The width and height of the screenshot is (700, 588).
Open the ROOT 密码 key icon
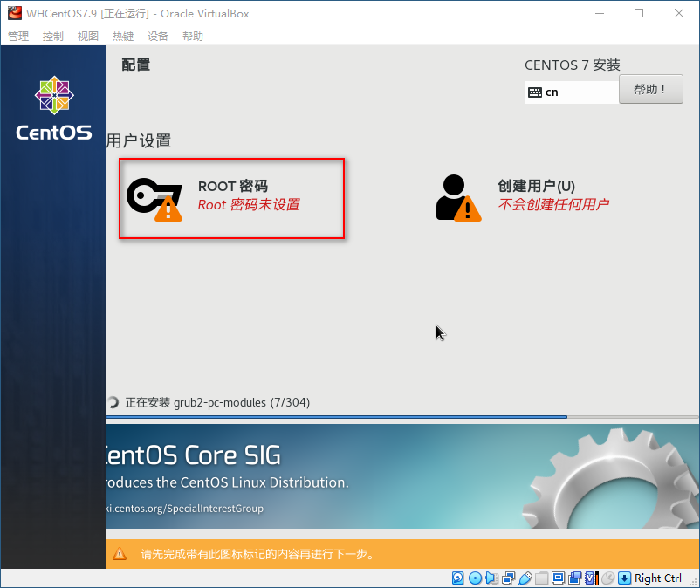(x=154, y=200)
